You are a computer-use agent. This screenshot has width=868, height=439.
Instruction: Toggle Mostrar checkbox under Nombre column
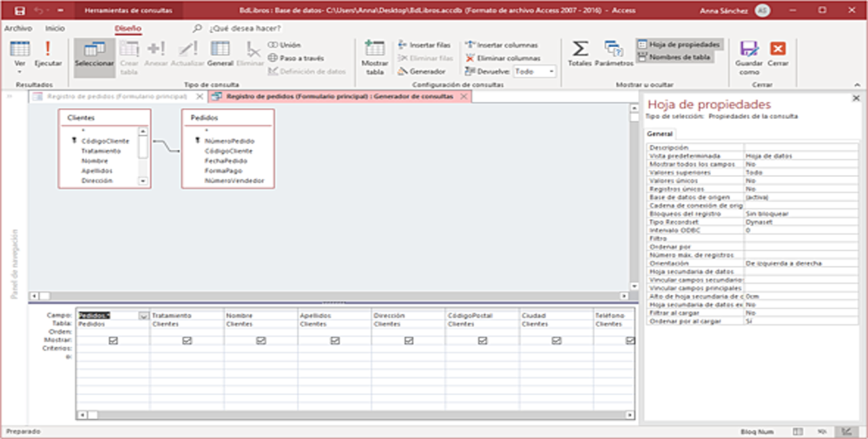pyautogui.click(x=261, y=341)
